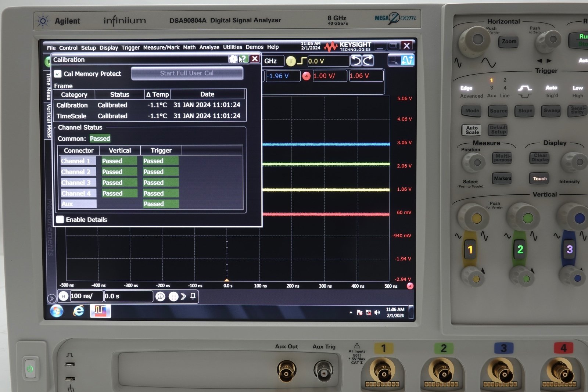Screen dimensions: 588x392
Task: Click the horizontal zoom Z icon
Action: click(160, 296)
